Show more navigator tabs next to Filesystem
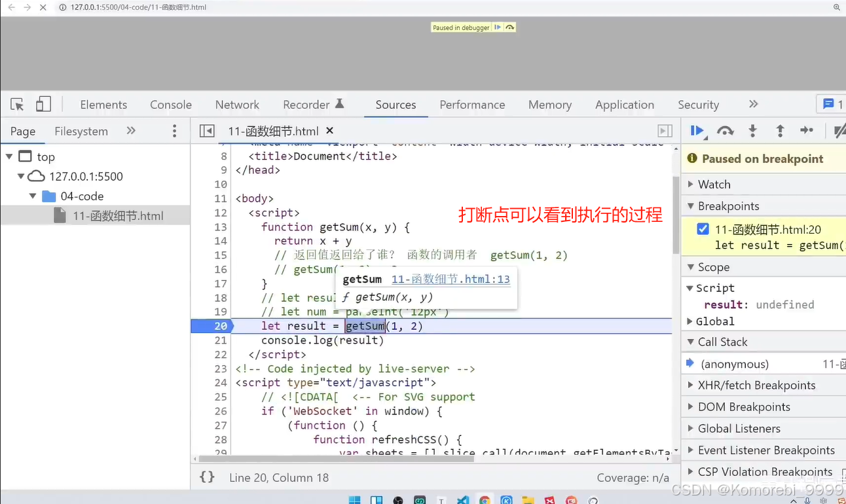The image size is (846, 504). (131, 131)
